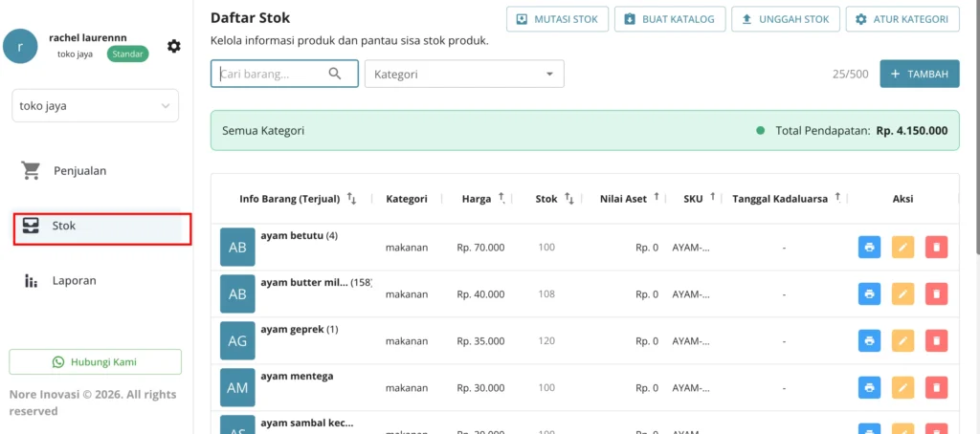980x434 pixels.
Task: Sort by Stok column arrows
Action: (568, 199)
